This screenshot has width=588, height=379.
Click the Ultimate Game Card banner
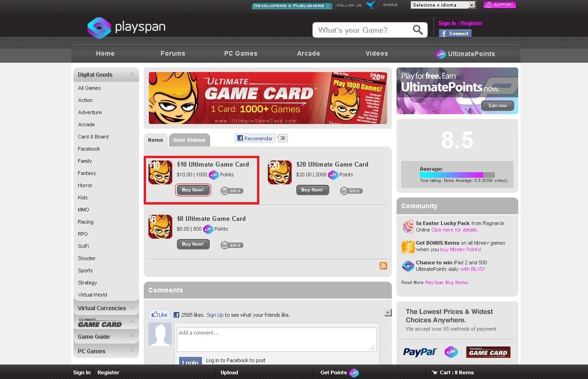pos(268,98)
